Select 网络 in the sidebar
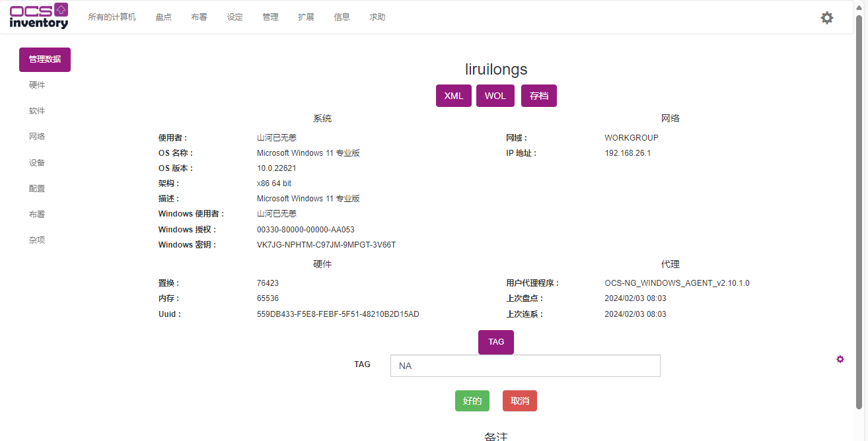This screenshot has width=868, height=441. point(37,137)
